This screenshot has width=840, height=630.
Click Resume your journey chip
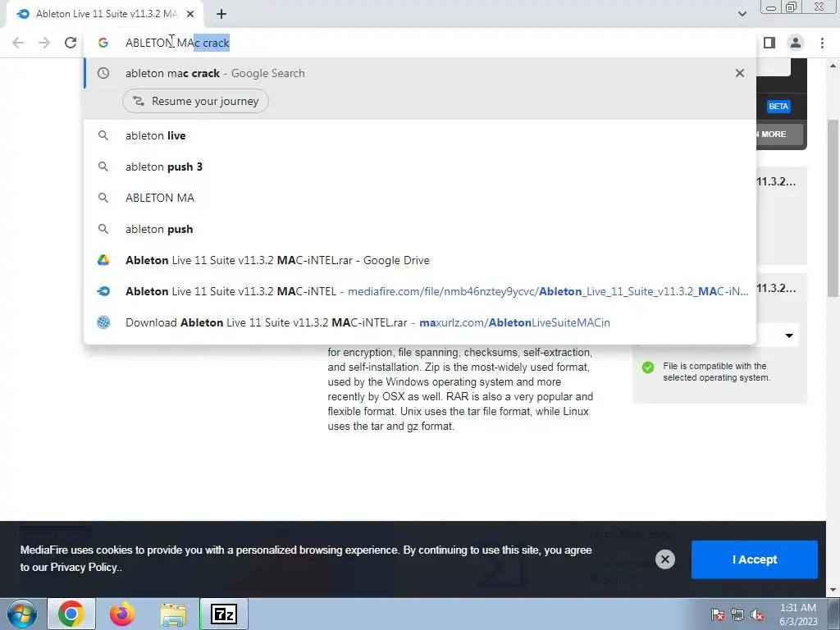[x=195, y=101]
